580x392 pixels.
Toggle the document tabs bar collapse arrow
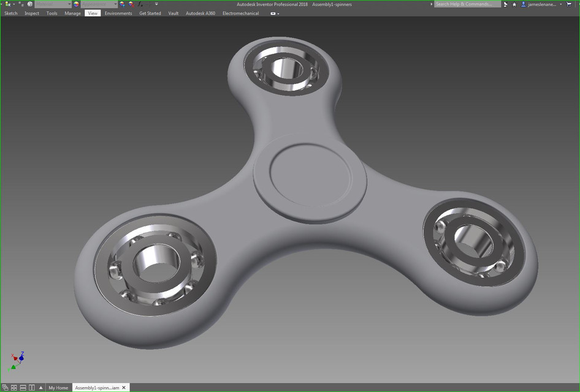click(40, 387)
